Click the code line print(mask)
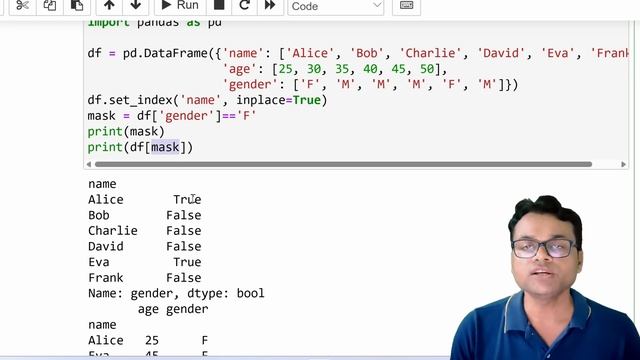Image resolution: width=640 pixels, height=360 pixels. coord(126,131)
